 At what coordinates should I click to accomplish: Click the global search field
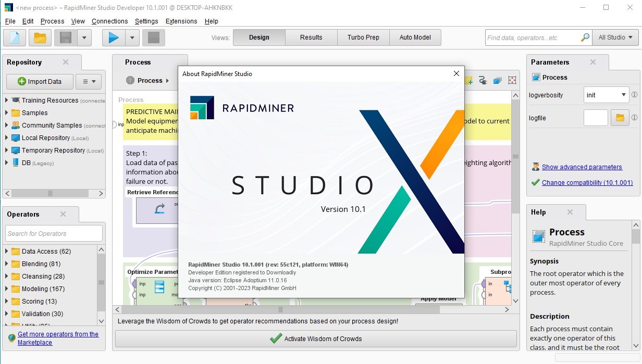(532, 37)
